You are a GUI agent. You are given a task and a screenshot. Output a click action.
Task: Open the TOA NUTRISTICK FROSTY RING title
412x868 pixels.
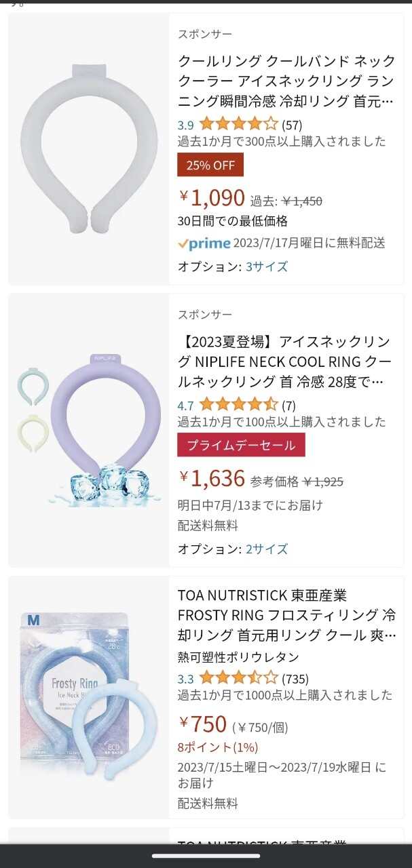(286, 616)
